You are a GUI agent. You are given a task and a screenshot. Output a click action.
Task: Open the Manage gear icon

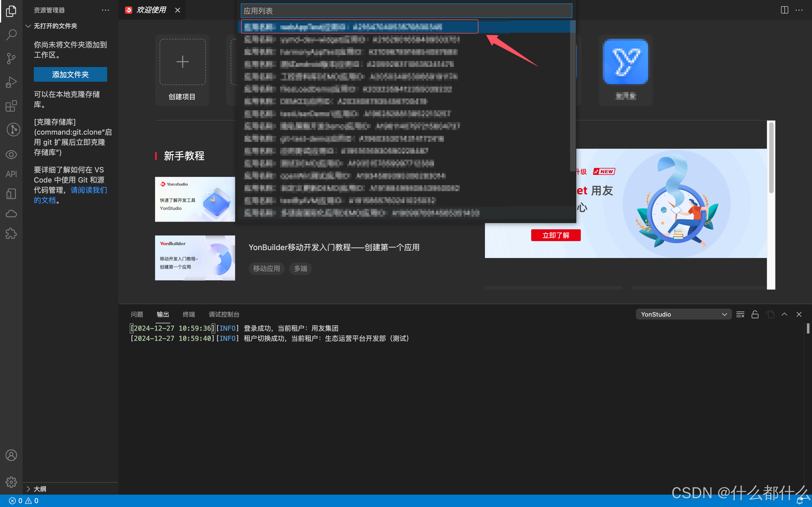[11, 482]
